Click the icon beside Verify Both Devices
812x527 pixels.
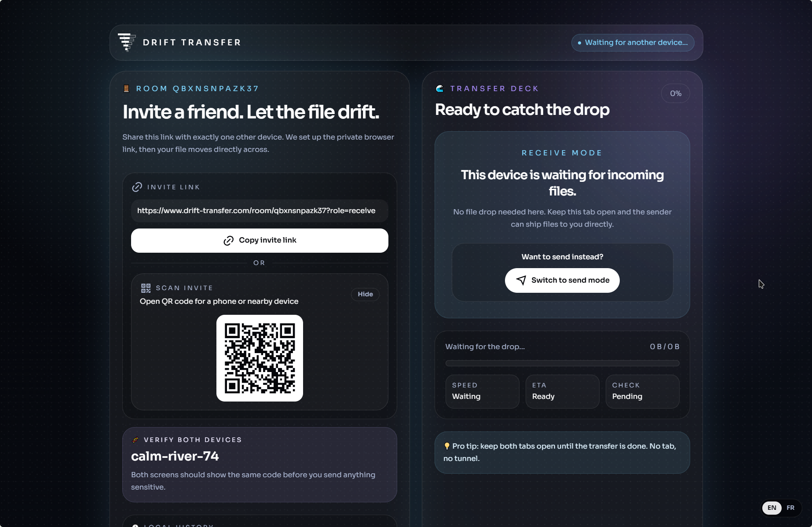click(135, 440)
